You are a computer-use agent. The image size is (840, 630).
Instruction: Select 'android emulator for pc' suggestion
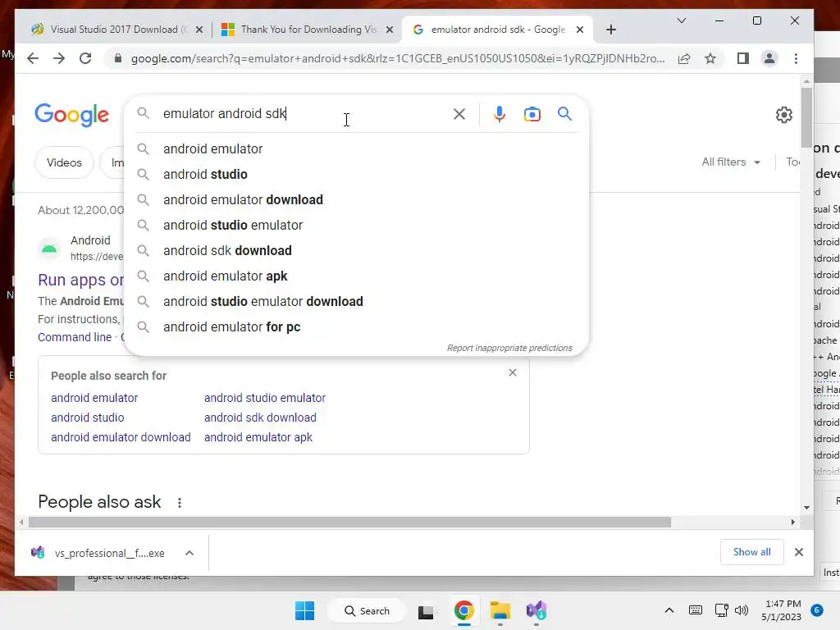click(x=356, y=326)
